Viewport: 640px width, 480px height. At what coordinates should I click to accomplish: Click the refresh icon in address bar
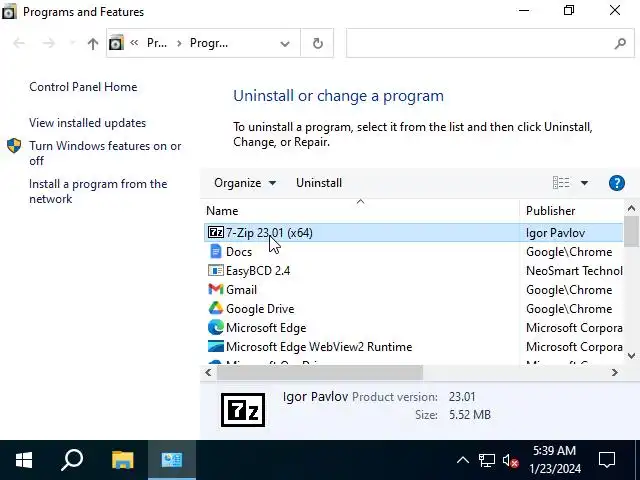pos(318,43)
